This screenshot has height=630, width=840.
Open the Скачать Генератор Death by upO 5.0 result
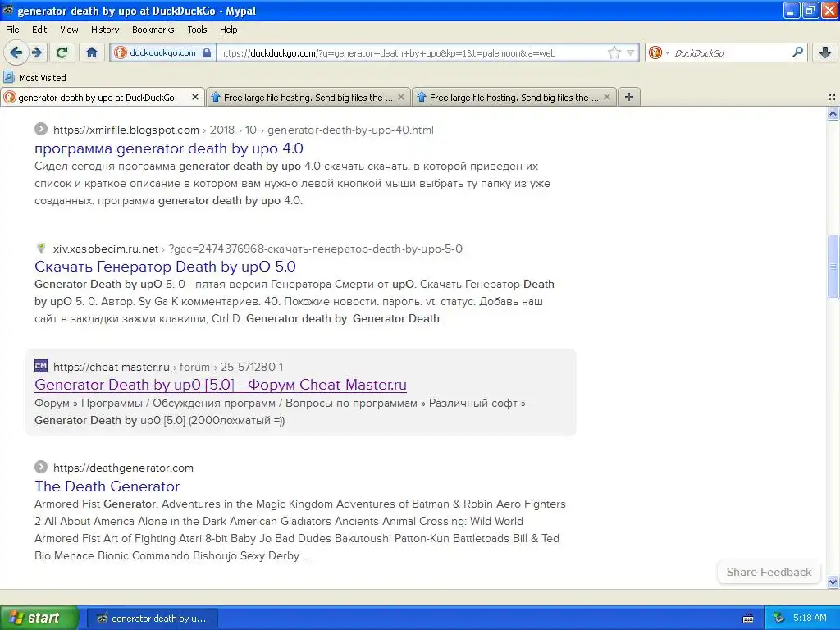tap(165, 267)
